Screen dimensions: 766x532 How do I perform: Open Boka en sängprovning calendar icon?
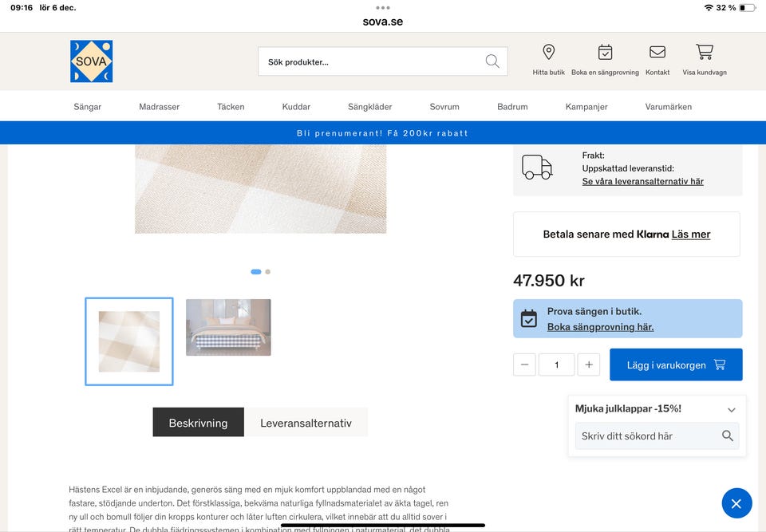[x=605, y=53]
